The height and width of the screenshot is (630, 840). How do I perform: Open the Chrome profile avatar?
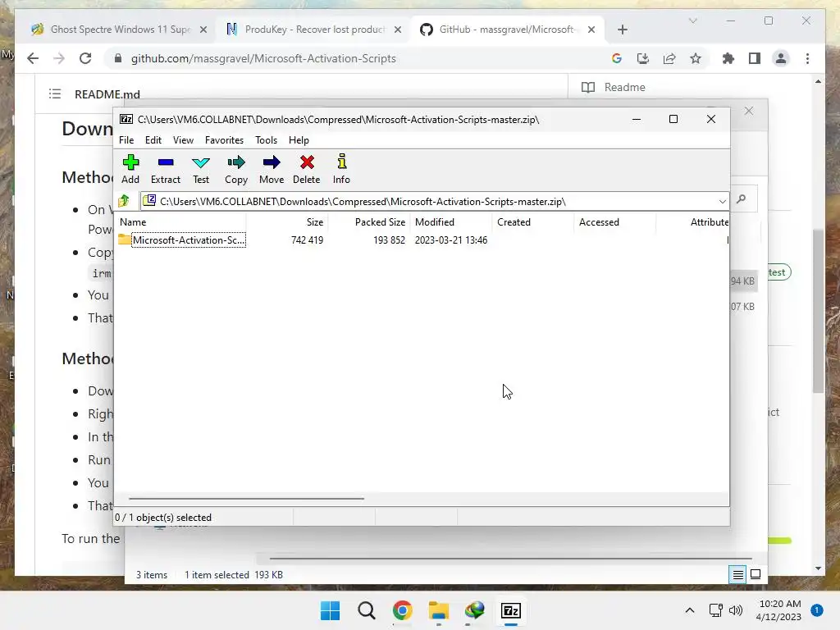click(781, 58)
